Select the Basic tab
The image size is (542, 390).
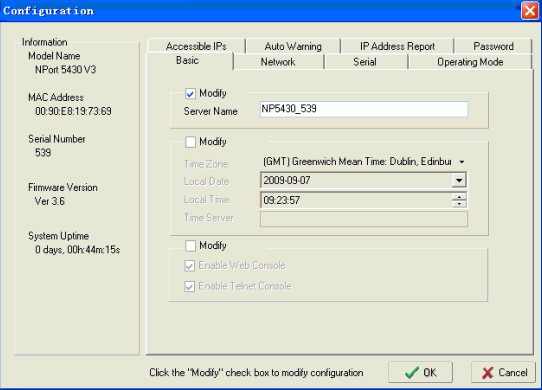[187, 61]
